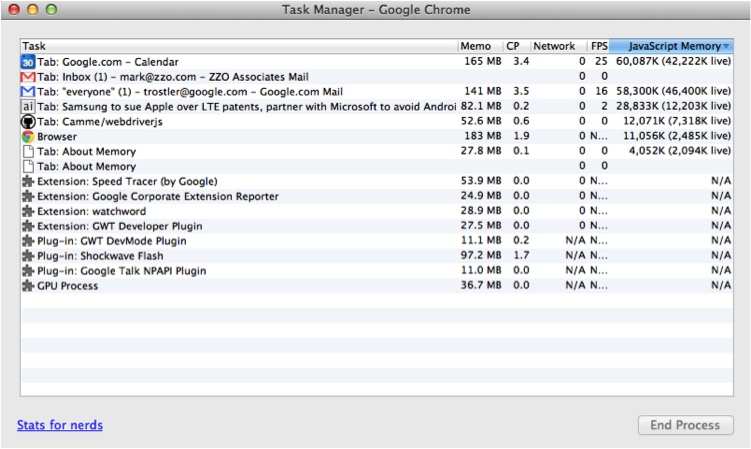The height and width of the screenshot is (449, 751).
Task: Click the 12,071K (7,318K live) value
Action: point(677,121)
